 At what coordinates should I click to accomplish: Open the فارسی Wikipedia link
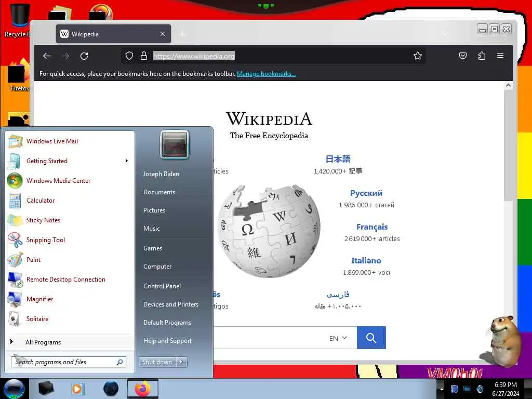[338, 295]
